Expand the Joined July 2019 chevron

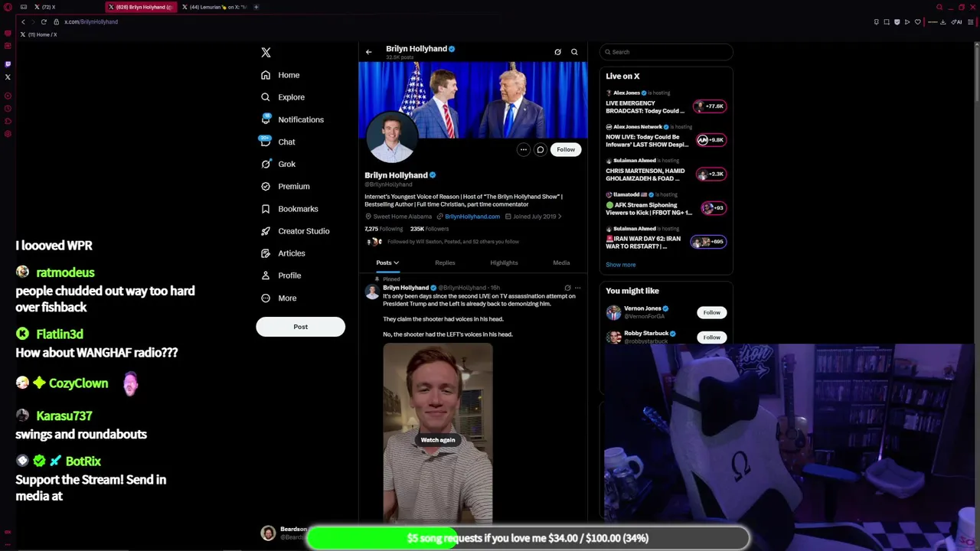pos(560,217)
